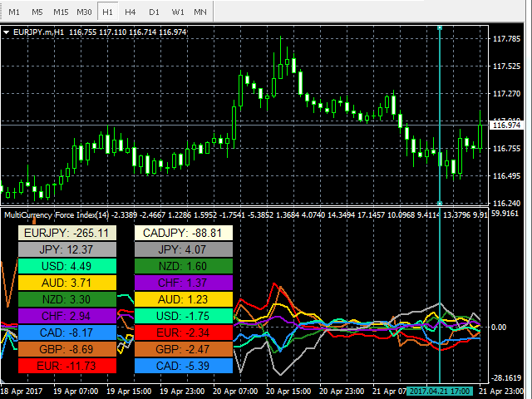Click the MultiCurrency Force Index(14) indicator label

click(x=57, y=214)
